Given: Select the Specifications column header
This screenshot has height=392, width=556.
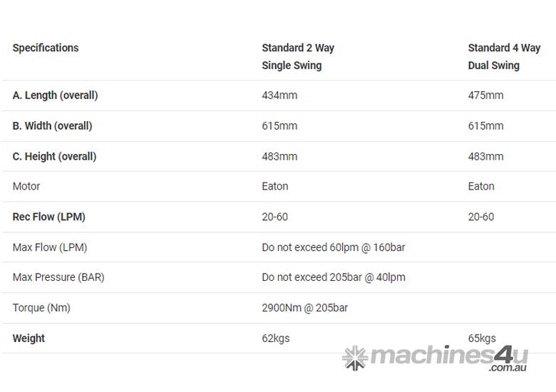Looking at the screenshot, I should pos(46,48).
